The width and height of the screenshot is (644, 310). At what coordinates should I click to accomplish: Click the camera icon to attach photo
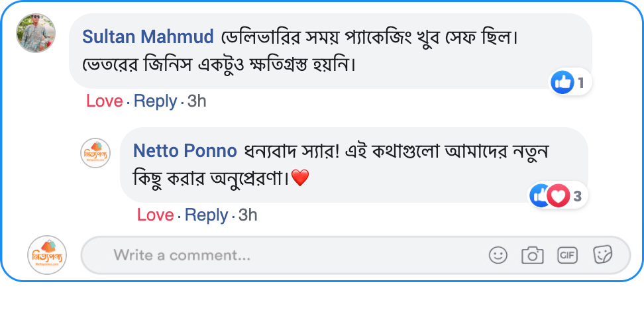point(532,255)
